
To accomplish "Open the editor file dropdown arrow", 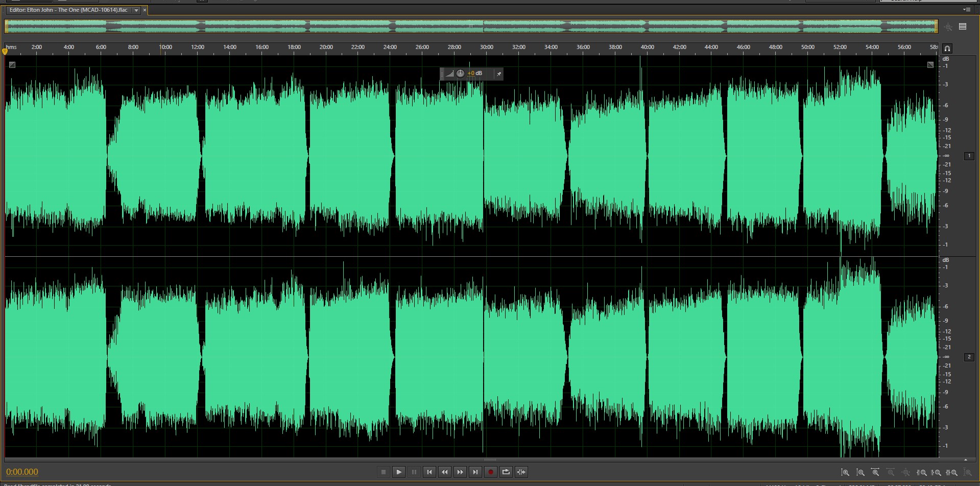I will [136, 10].
